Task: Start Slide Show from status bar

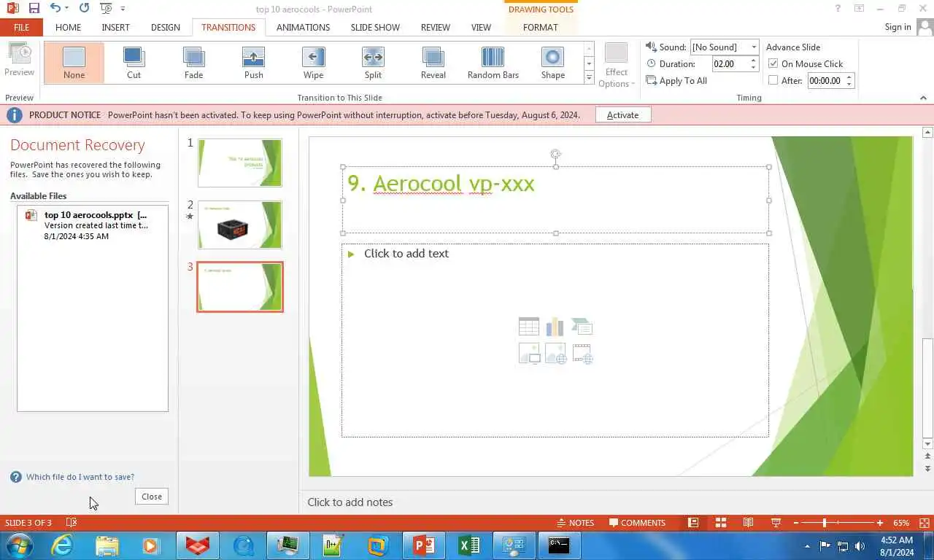Action: (x=776, y=523)
